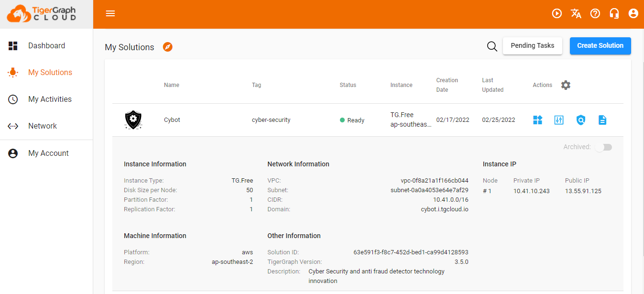Screen dimensions: 644x294
Task: Click the 02/17/2022 creation date
Action: [x=453, y=120]
